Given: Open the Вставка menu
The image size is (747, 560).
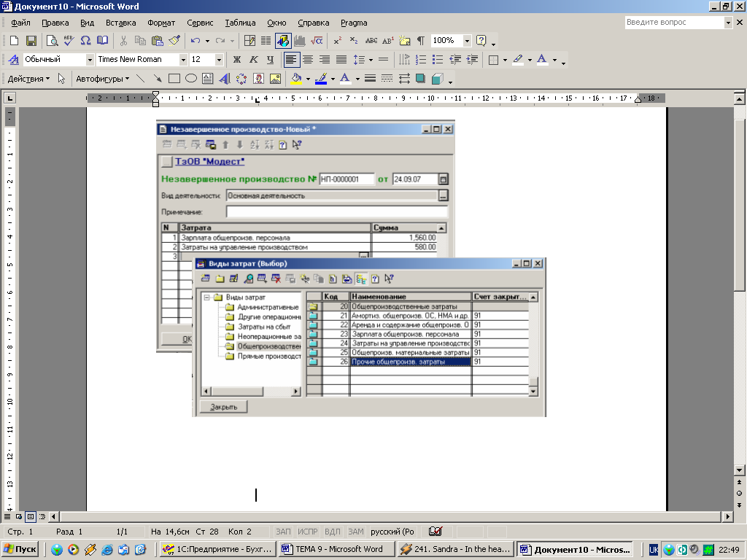Looking at the screenshot, I should point(120,23).
